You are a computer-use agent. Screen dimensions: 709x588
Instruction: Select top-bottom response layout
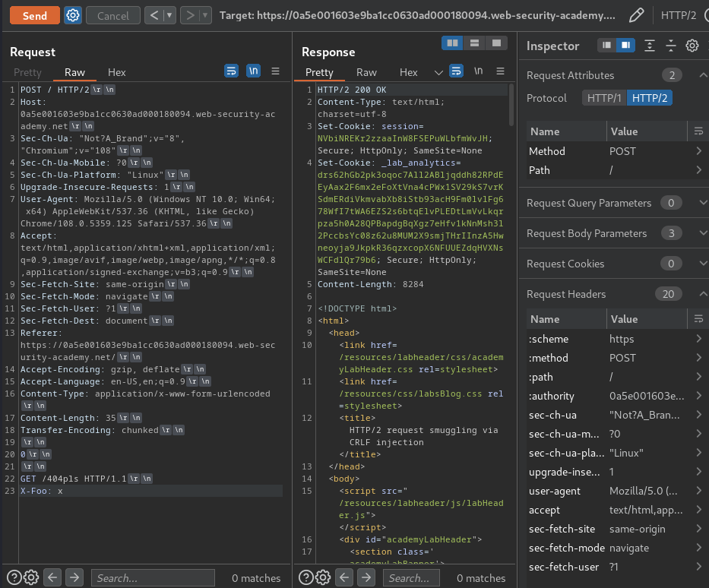(x=474, y=43)
